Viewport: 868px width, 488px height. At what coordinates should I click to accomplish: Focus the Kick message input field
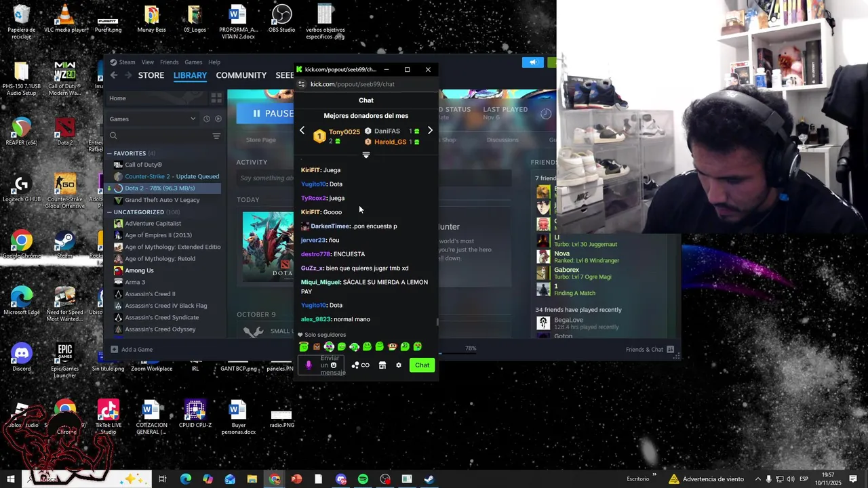321,365
